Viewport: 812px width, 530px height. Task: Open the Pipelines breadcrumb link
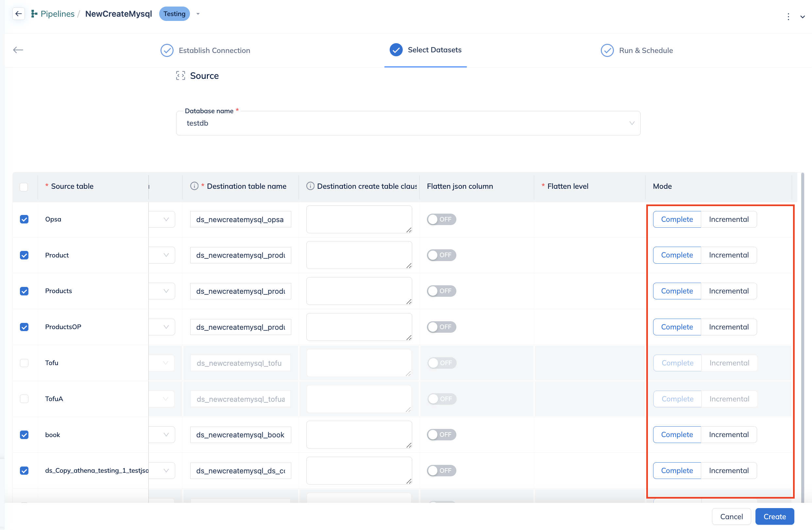pyautogui.click(x=57, y=14)
